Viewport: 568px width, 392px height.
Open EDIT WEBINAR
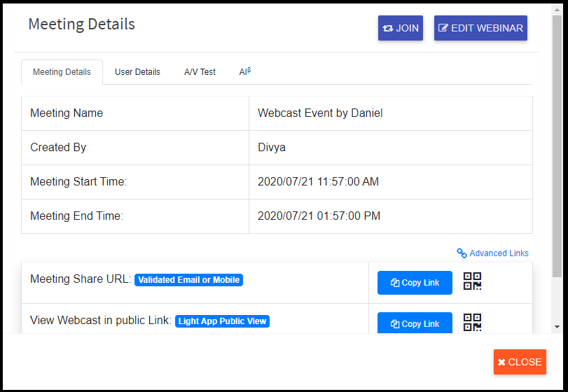click(480, 28)
